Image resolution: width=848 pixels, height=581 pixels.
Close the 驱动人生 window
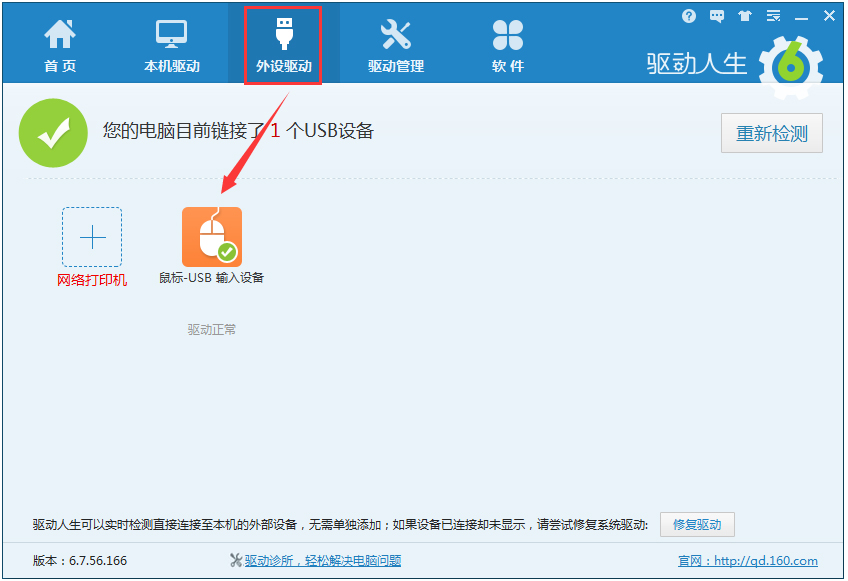point(830,16)
